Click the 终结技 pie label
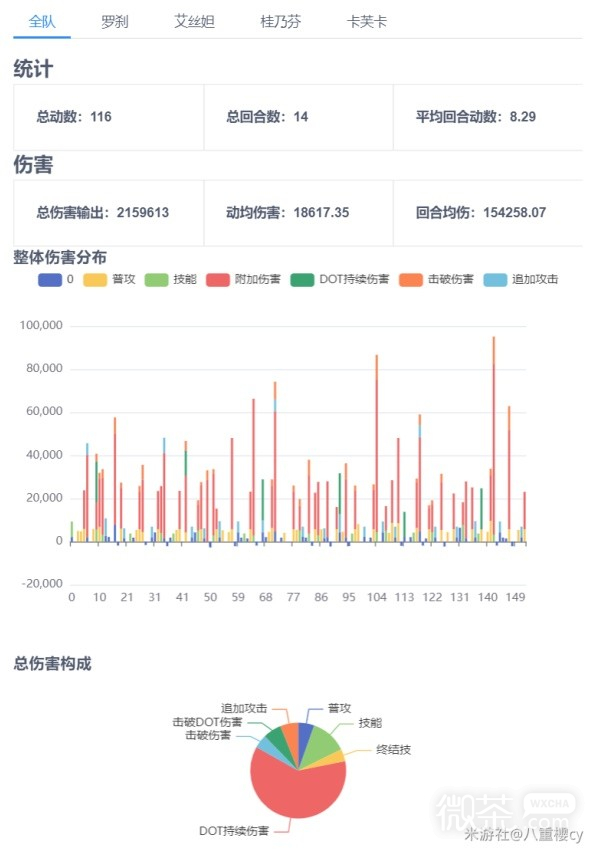Viewport: 596px width, 856px height. 394,750
